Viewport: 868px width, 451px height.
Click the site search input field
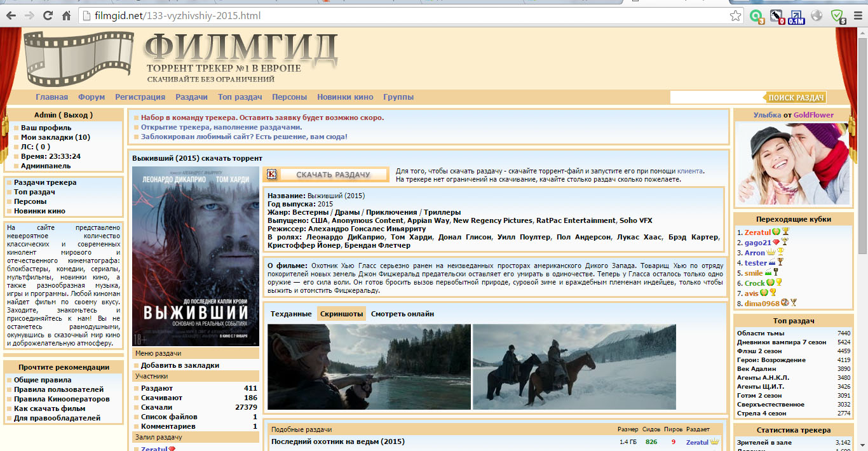coord(717,97)
